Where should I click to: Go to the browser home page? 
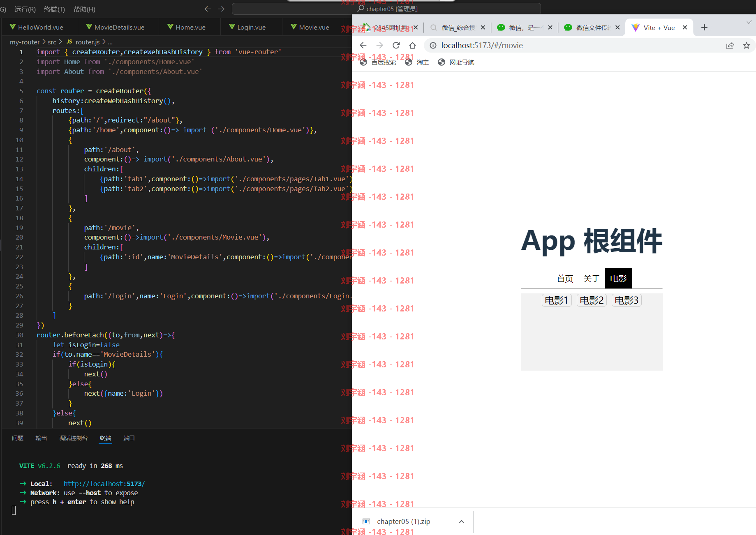point(412,45)
